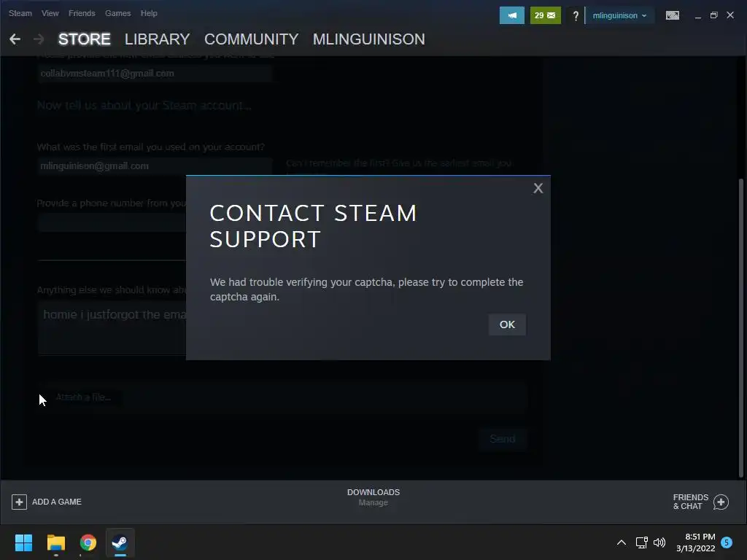
Task: Open the View menu
Action: coord(50,13)
